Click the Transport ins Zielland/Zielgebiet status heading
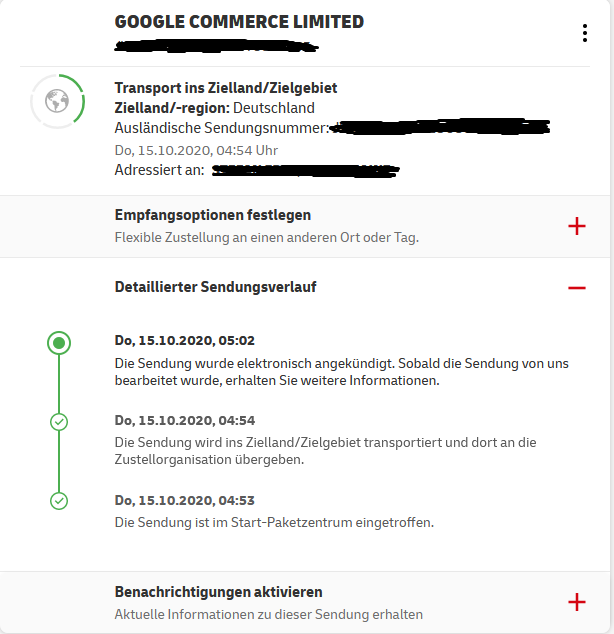 pos(226,88)
